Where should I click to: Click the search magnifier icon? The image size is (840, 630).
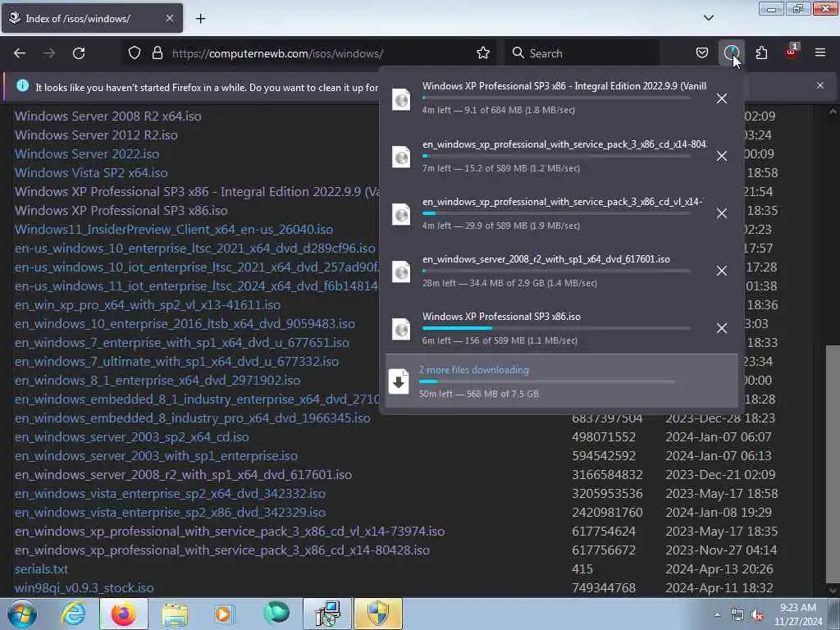pyautogui.click(x=518, y=53)
